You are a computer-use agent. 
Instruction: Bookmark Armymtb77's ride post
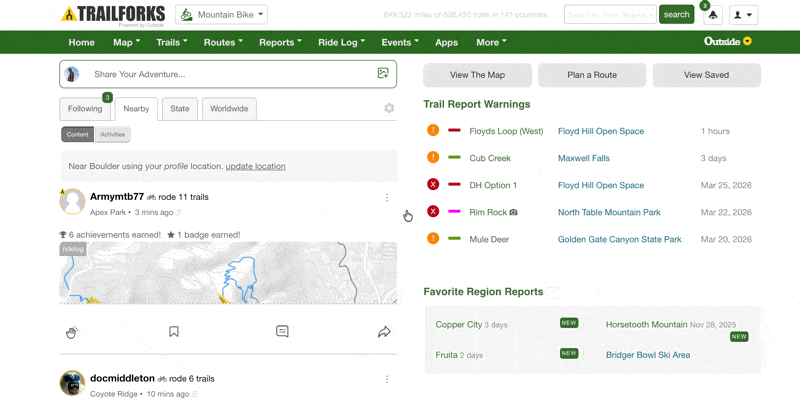174,332
